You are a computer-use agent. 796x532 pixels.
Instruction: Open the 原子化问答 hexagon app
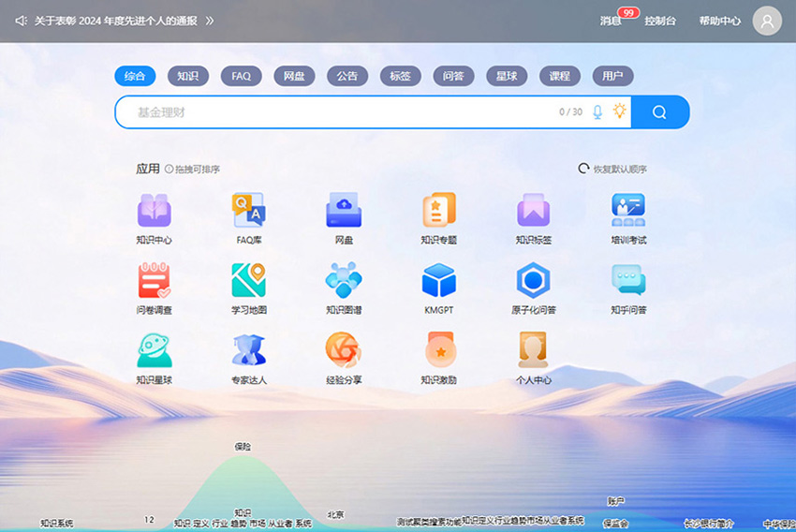(x=534, y=280)
